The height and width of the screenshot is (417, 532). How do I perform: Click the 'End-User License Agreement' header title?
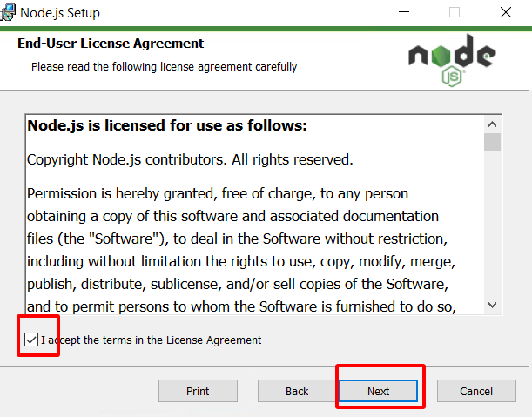111,44
